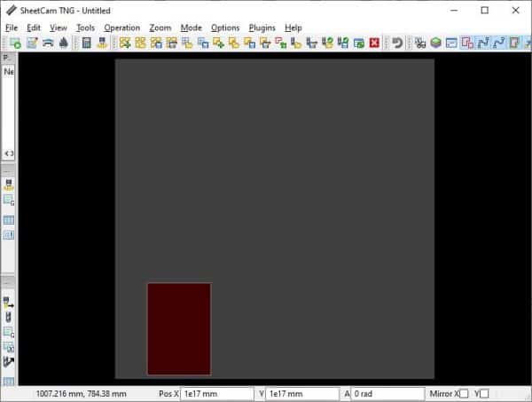Click the red X delete icon
This screenshot has width=532, height=402.
point(374,43)
